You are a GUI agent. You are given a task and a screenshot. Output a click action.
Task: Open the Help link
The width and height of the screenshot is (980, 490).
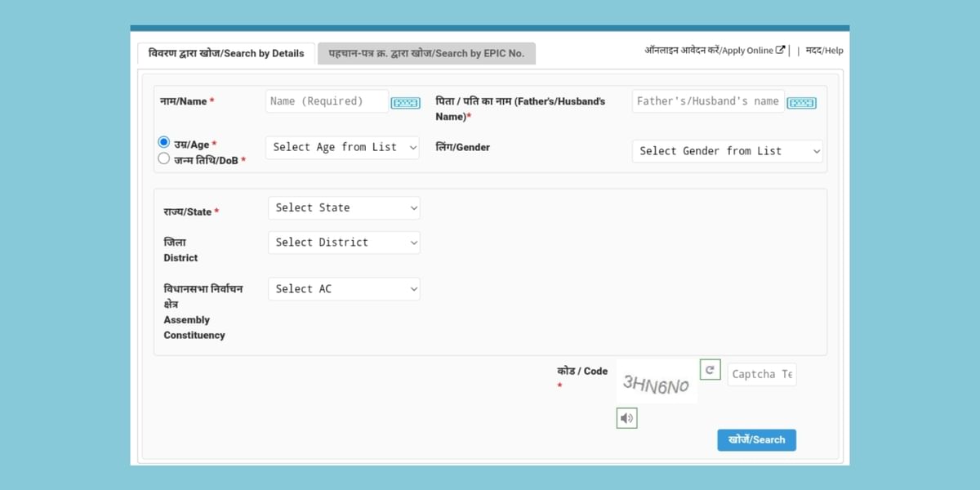tap(824, 51)
